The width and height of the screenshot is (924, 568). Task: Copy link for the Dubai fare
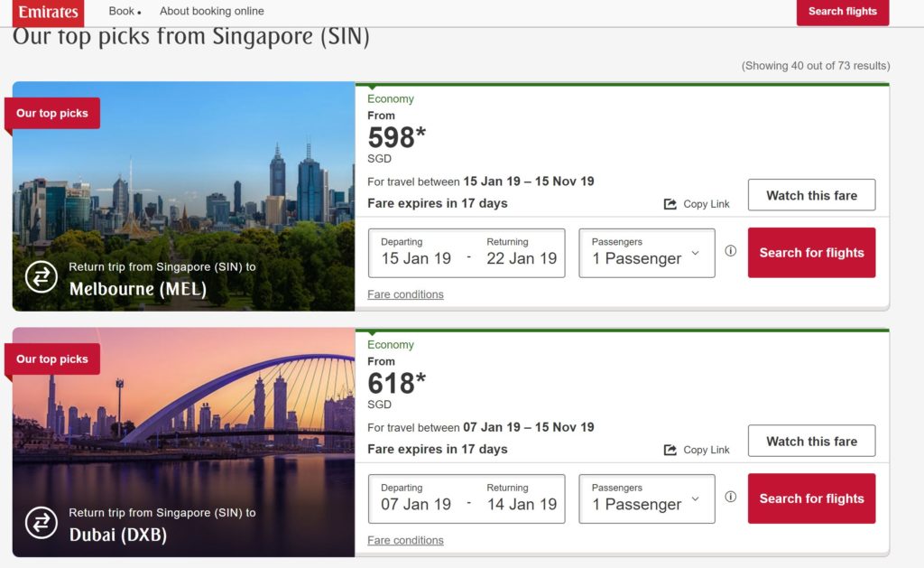(697, 450)
